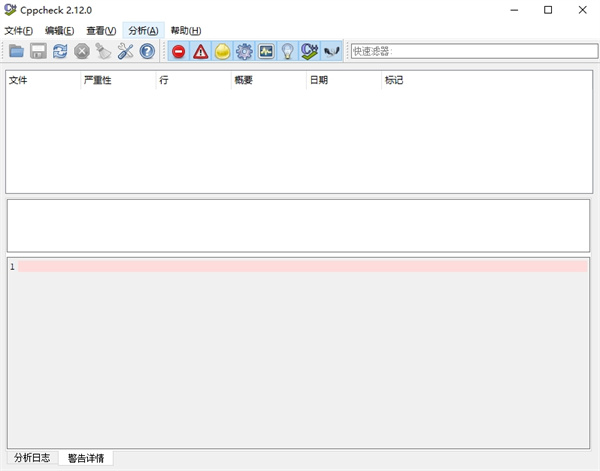600x471 pixels.
Task: Open the 帮助(H) menu
Action: (x=186, y=31)
